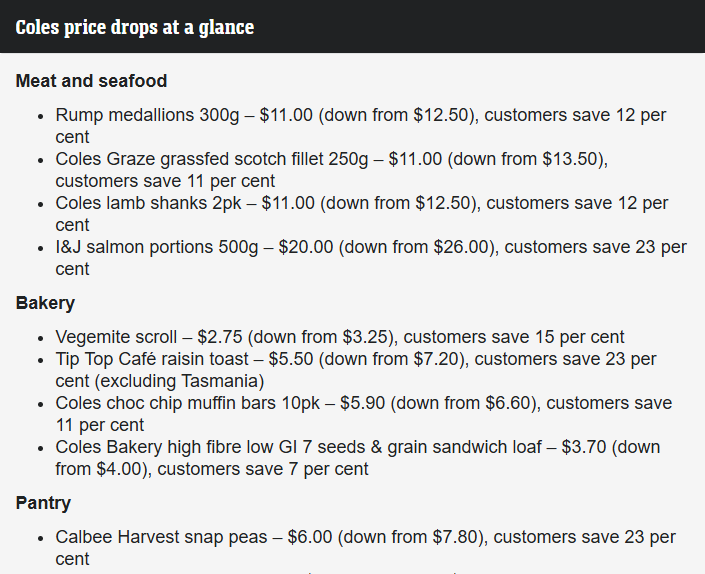
Task: Click the bullet beside Vegemite scroll
Action: click(41, 338)
